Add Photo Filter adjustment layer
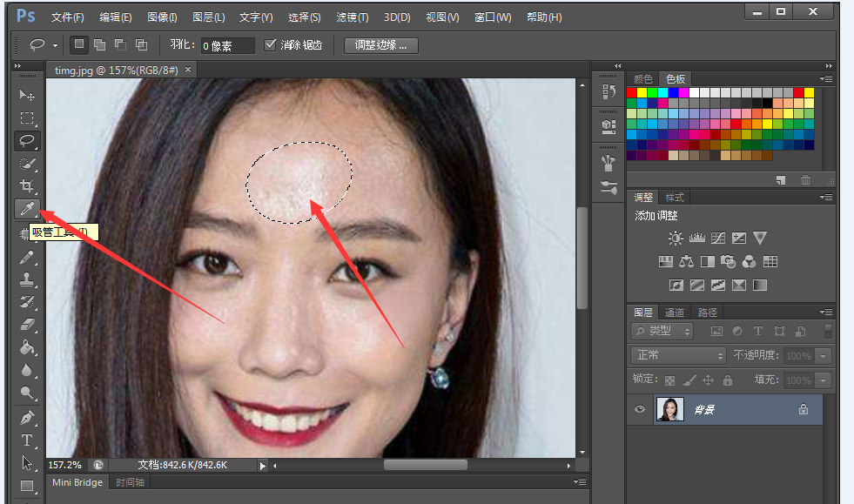The image size is (854, 504). coord(728,261)
